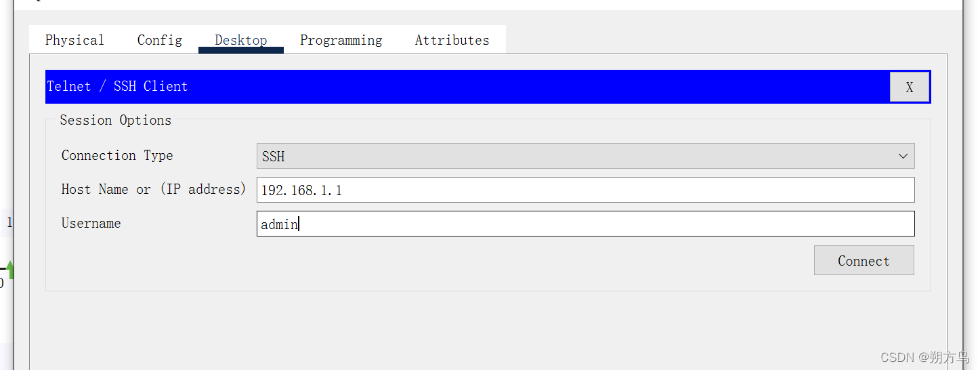Click the blank area below the Session Options box
The width and height of the screenshot is (980, 370).
pyautogui.click(x=488, y=329)
